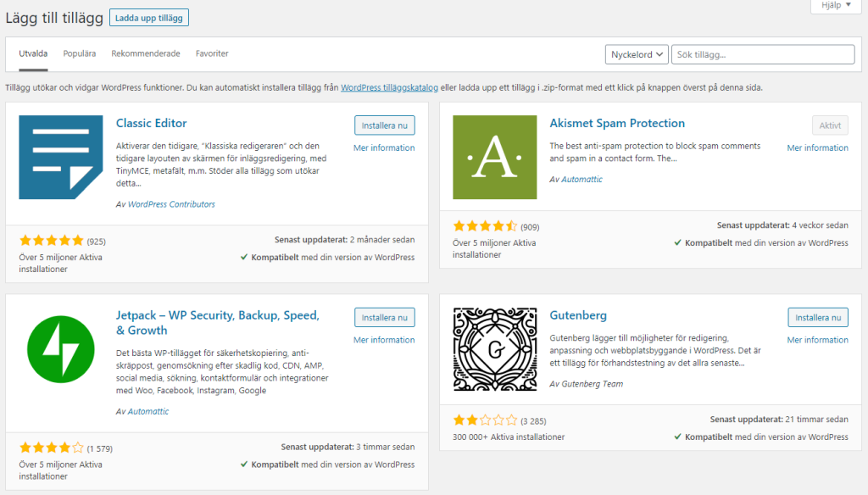
Task: Click the (925) rating count
Action: (97, 242)
